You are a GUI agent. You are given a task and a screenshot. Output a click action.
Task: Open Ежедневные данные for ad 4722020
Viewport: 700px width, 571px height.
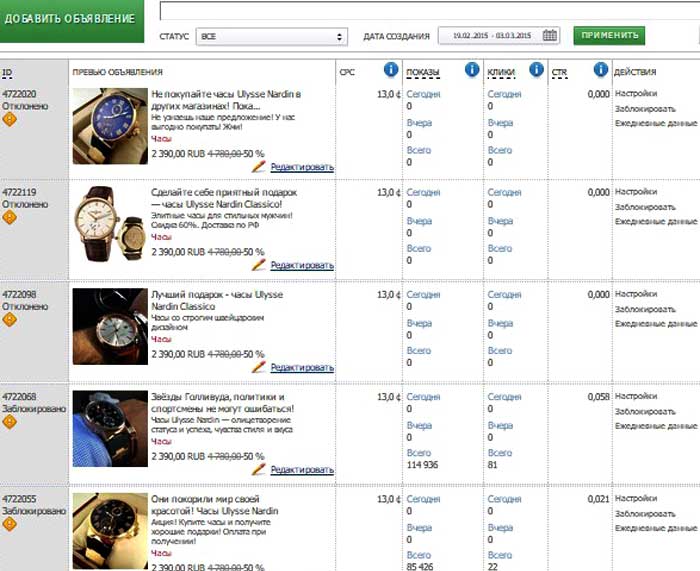click(656, 123)
